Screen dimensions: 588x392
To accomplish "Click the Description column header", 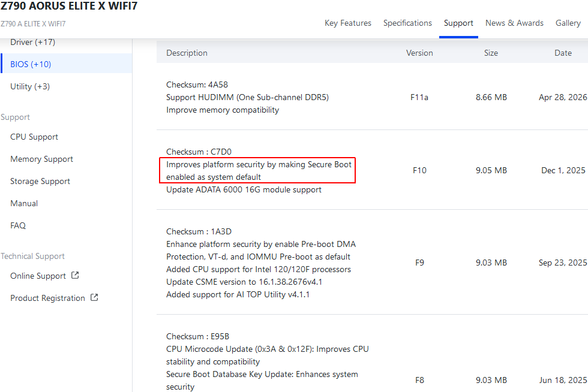I will click(x=187, y=53).
